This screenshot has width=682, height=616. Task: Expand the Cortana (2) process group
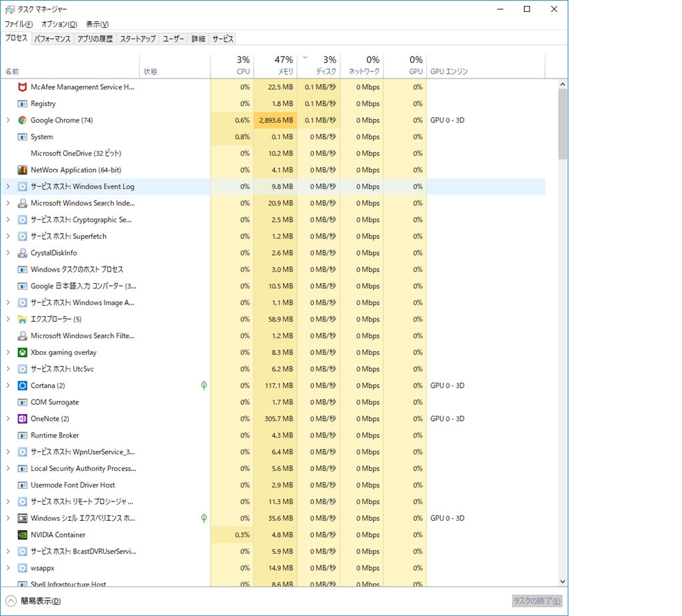(8, 386)
